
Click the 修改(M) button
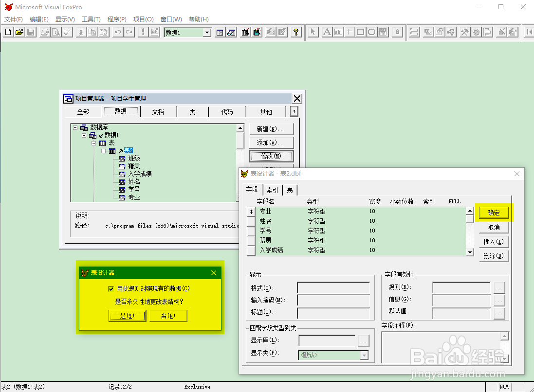271,156
